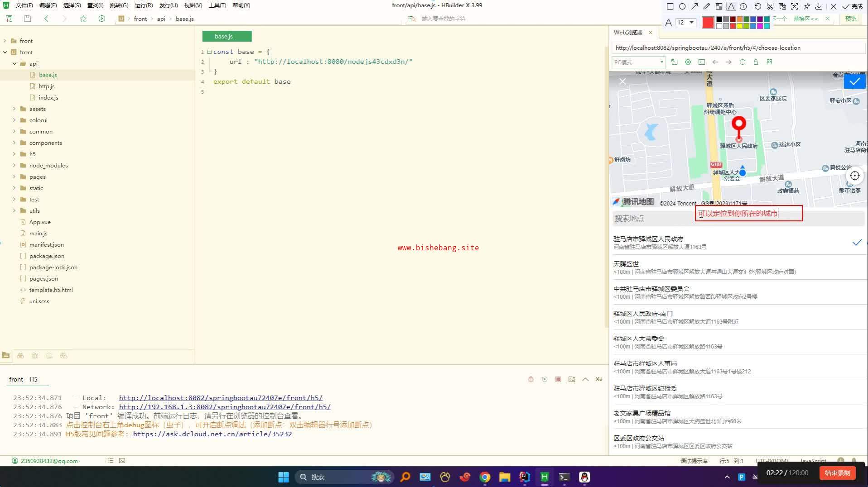This screenshot has height=487, width=868.
Task: Pin the screenshot to the screen
Action: pos(807,6)
